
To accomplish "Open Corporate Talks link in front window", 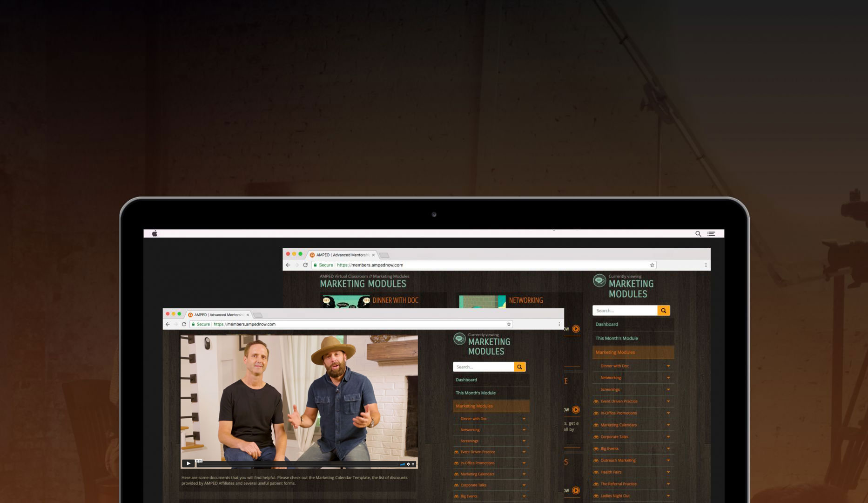I will (x=473, y=485).
